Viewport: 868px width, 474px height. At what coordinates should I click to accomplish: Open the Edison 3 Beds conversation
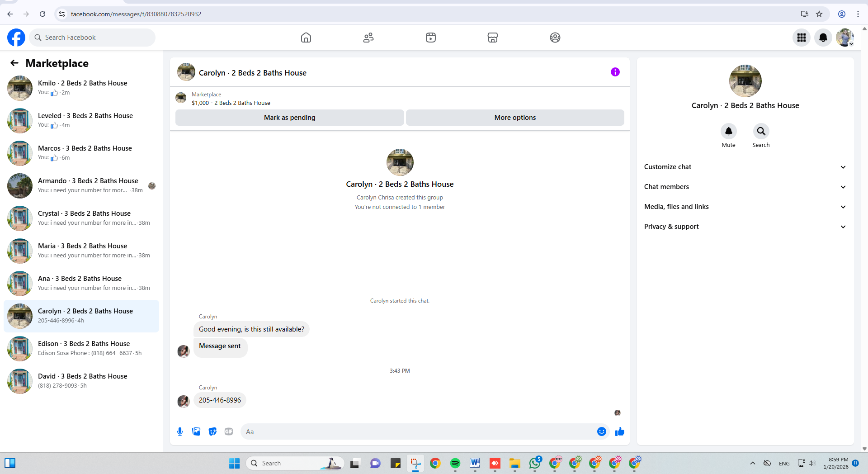81,349
